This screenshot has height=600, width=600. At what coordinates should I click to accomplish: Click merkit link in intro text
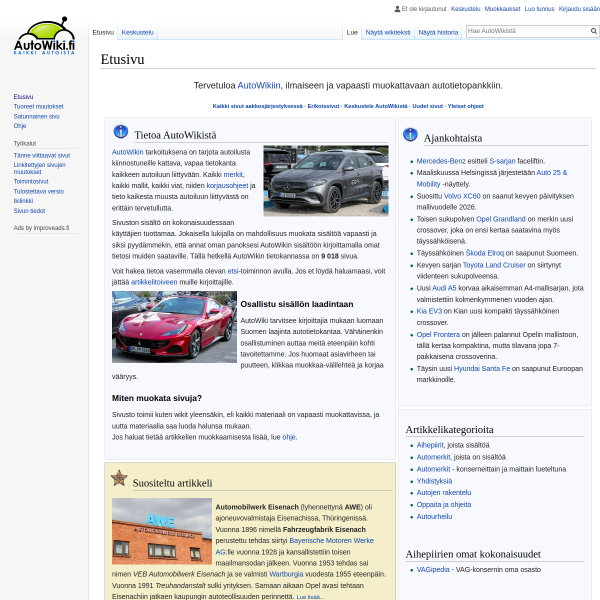coord(233,174)
